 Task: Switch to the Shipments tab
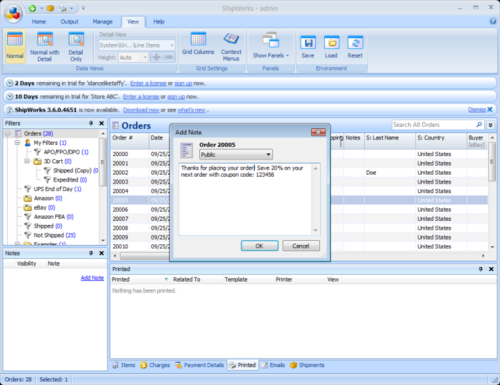tap(307, 365)
